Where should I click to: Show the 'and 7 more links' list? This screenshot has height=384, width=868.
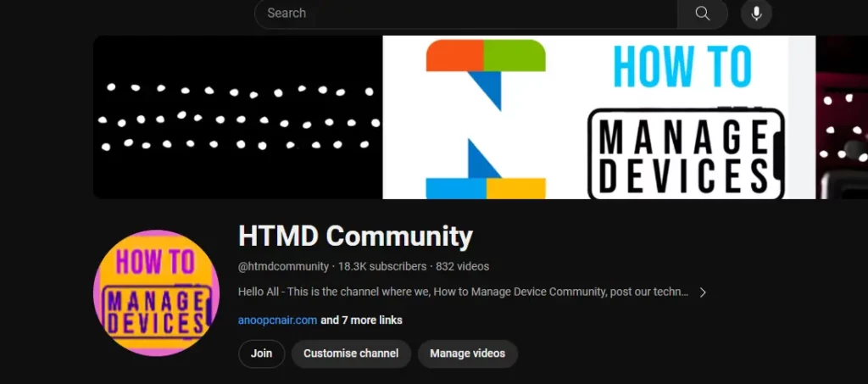coord(361,320)
